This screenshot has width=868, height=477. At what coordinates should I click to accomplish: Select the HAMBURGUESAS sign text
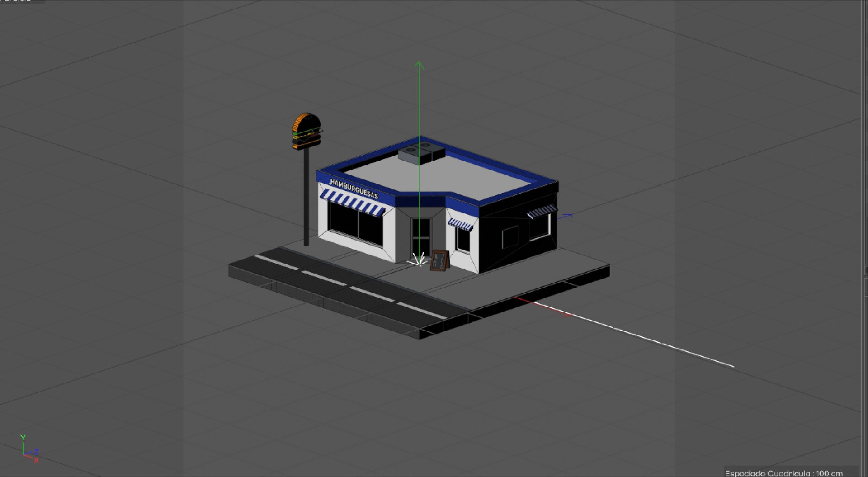click(x=354, y=189)
